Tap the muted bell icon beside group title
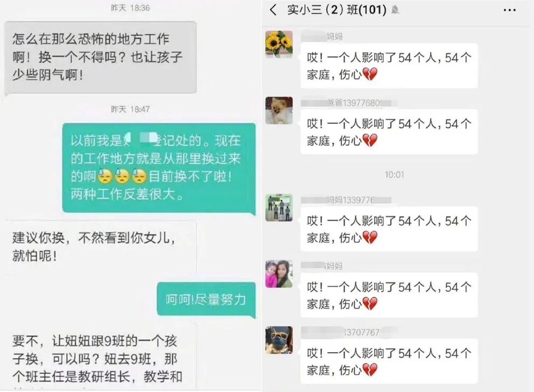This screenshot has height=392, width=534. point(395,10)
